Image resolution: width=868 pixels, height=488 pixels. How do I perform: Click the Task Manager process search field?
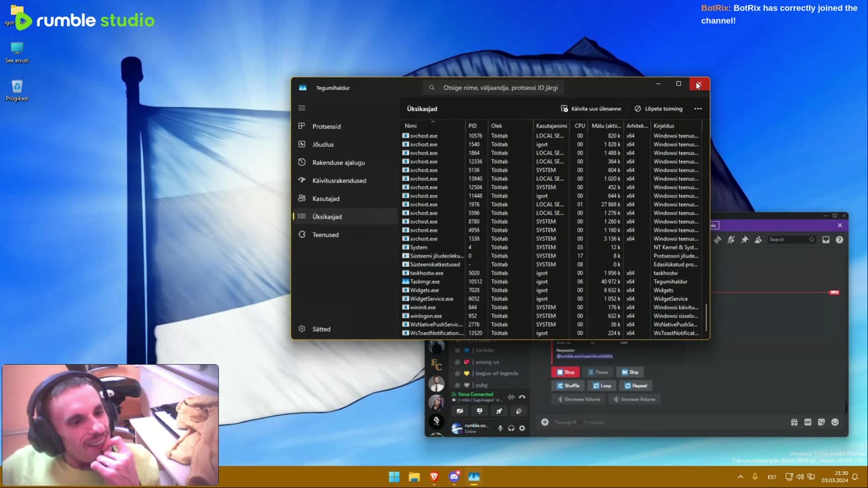tap(500, 87)
